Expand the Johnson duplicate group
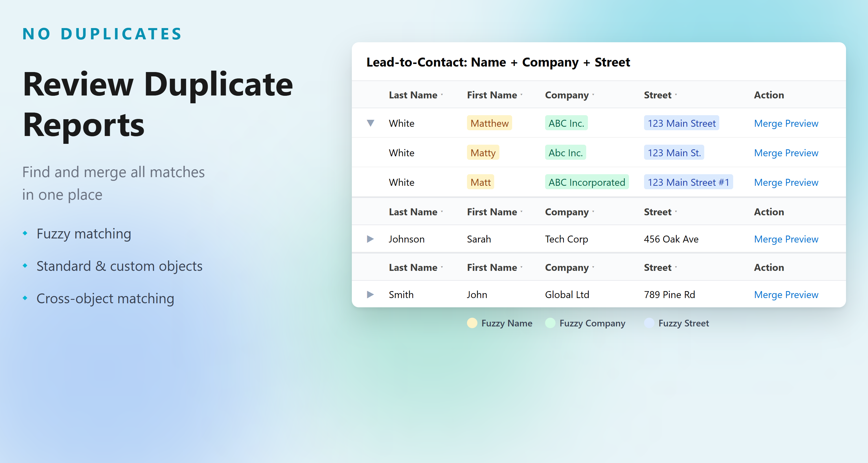Screen dimensions: 868x463 [x=370, y=239]
